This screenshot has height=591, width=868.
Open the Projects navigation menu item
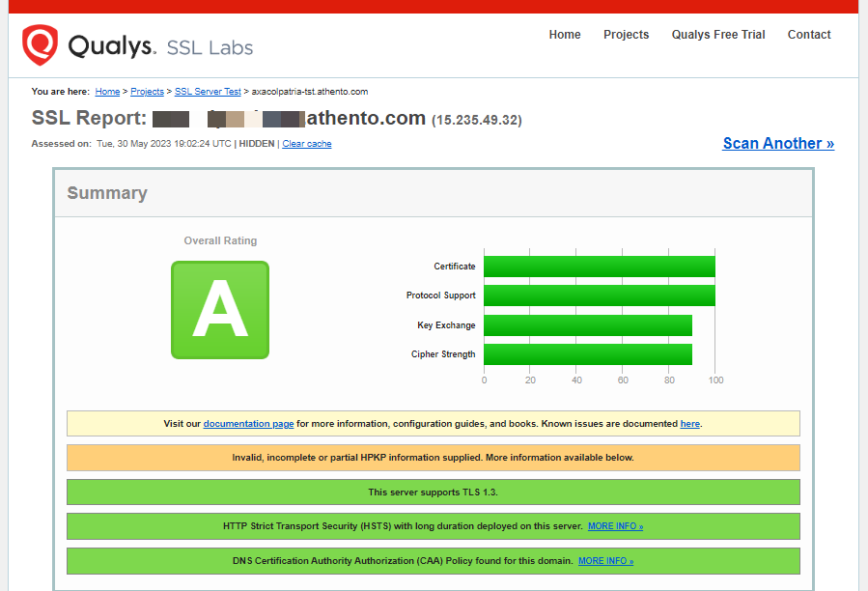coord(626,35)
